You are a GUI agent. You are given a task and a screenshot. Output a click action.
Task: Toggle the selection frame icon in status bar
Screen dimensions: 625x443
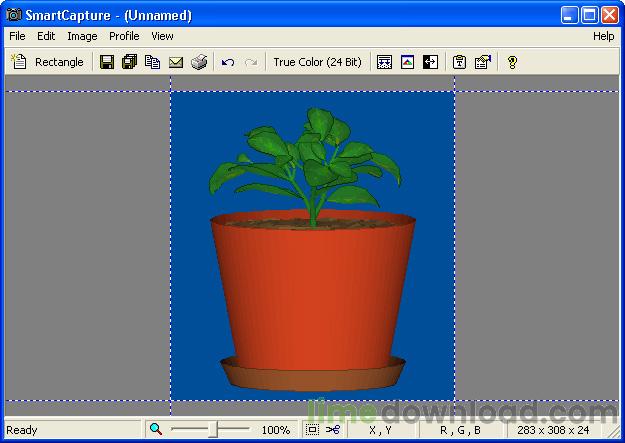[312, 430]
